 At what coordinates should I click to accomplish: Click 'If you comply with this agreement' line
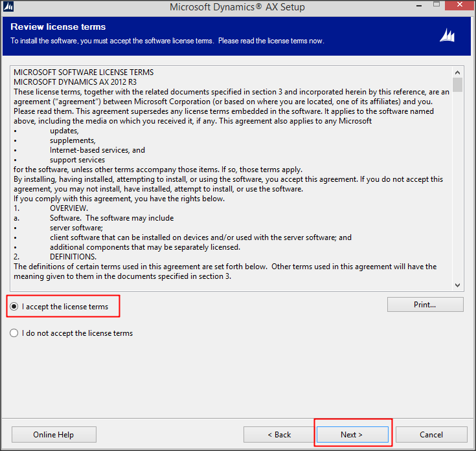(x=119, y=199)
